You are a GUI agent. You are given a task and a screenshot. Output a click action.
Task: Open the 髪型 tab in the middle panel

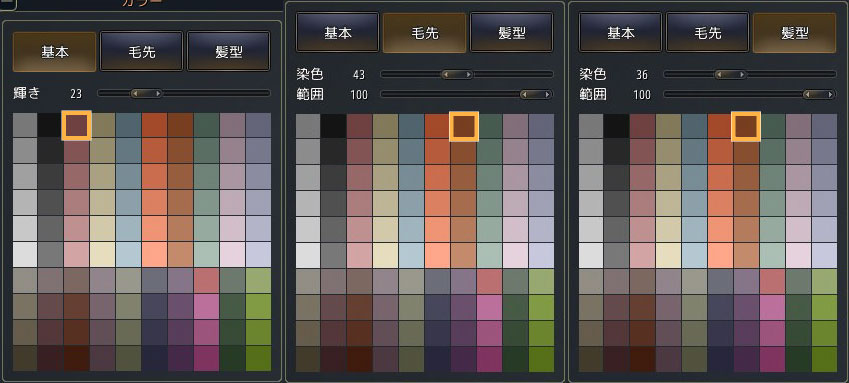click(511, 33)
